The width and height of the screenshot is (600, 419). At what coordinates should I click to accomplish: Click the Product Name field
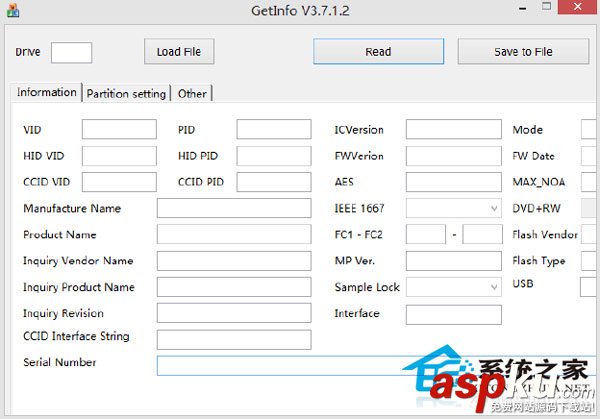tap(234, 234)
